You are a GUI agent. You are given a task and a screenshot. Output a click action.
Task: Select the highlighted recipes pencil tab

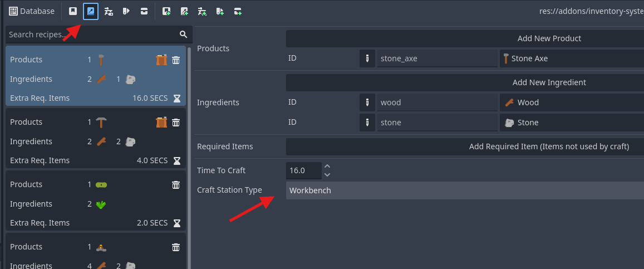point(91,11)
